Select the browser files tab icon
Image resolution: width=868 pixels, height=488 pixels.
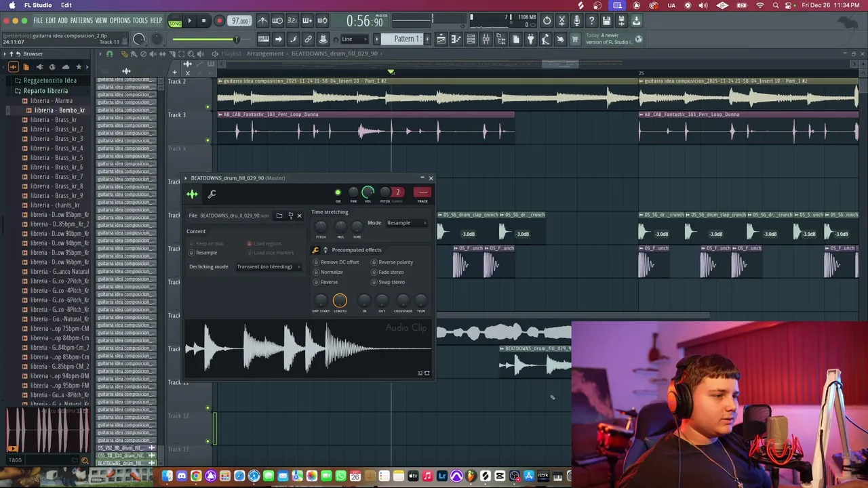click(x=26, y=67)
